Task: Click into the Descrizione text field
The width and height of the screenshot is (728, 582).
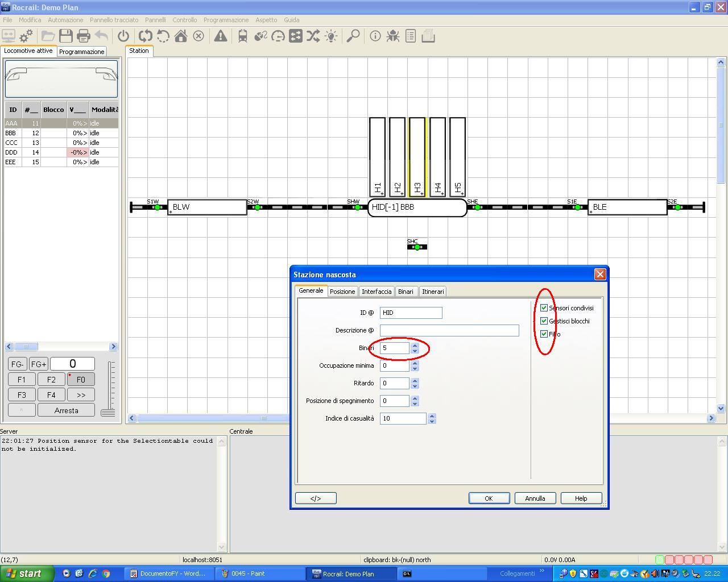Action: tap(449, 330)
